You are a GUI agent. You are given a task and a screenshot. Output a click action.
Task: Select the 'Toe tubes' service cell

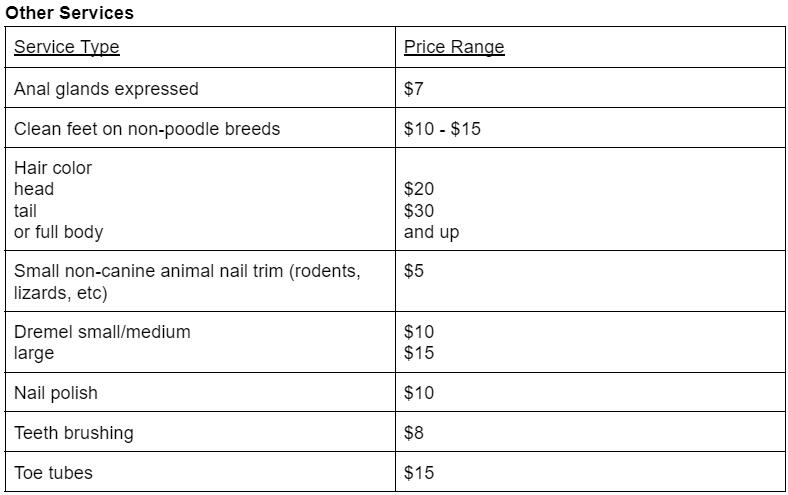(53, 473)
